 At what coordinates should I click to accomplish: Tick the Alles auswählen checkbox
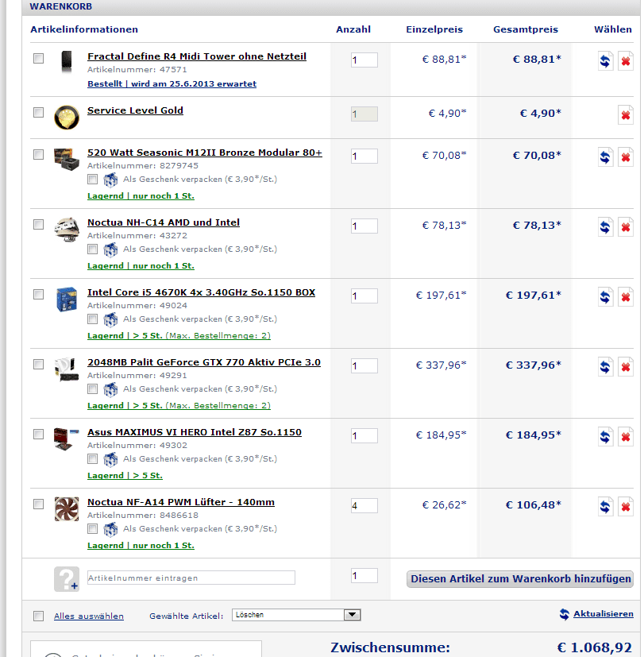[39, 616]
